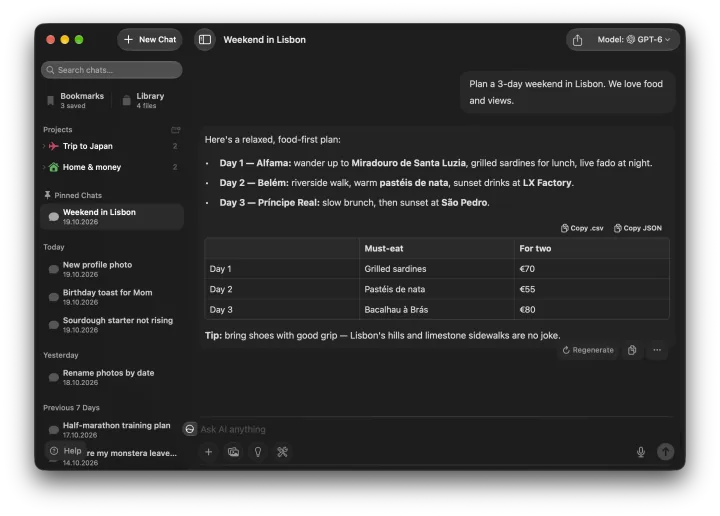The image size is (720, 516).
Task: Copy the table as JSON
Action: 638,228
